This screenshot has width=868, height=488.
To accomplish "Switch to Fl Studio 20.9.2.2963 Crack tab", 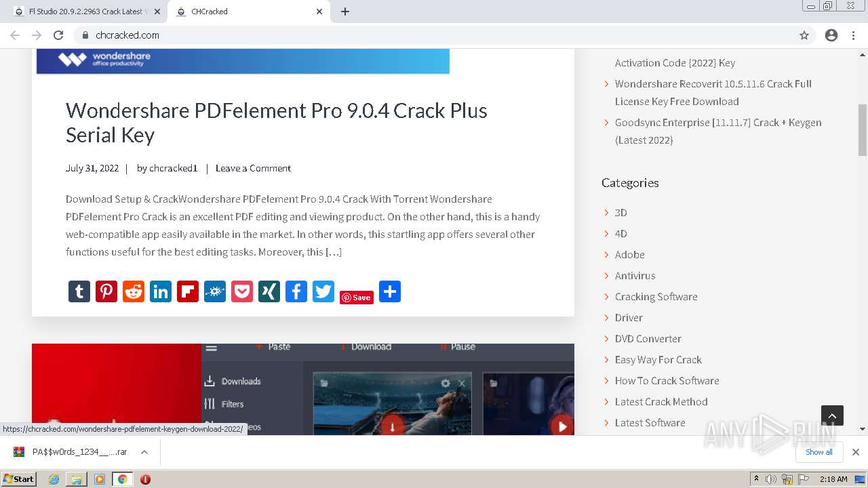I will [86, 12].
